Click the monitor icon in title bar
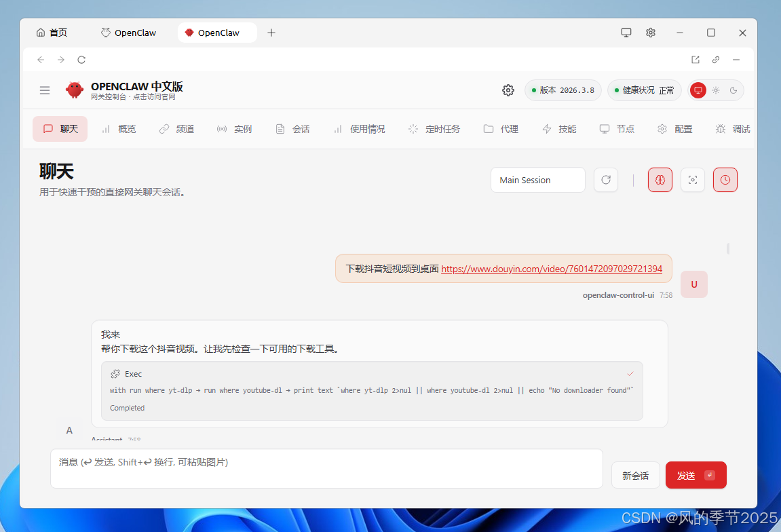The height and width of the screenshot is (532, 781). pyautogui.click(x=626, y=33)
